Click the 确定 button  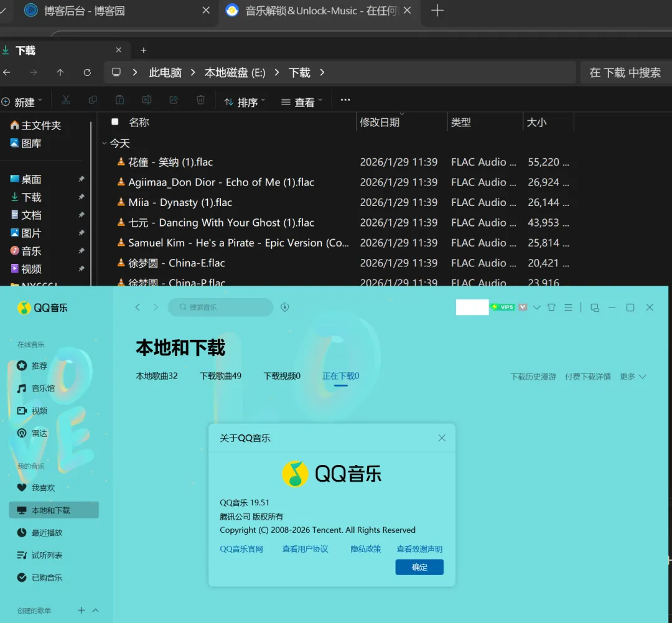[419, 567]
